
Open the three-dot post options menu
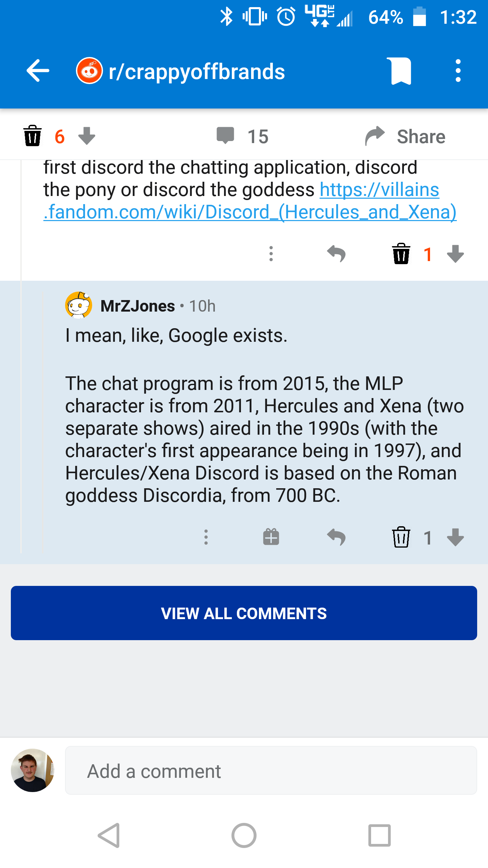tap(458, 71)
